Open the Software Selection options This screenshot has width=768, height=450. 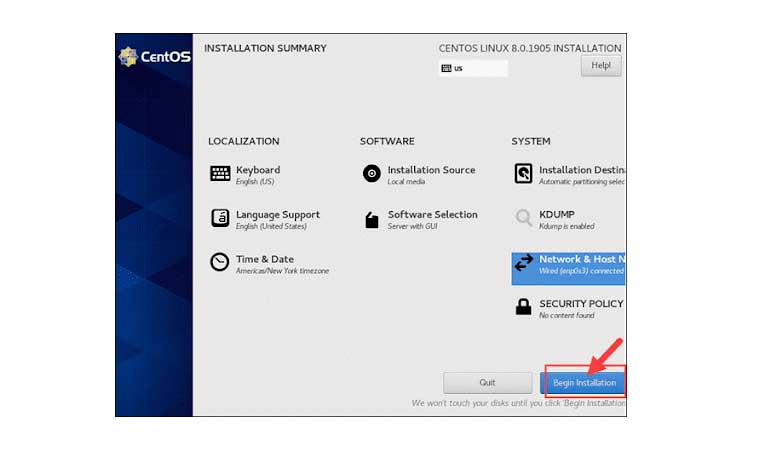click(x=420, y=219)
